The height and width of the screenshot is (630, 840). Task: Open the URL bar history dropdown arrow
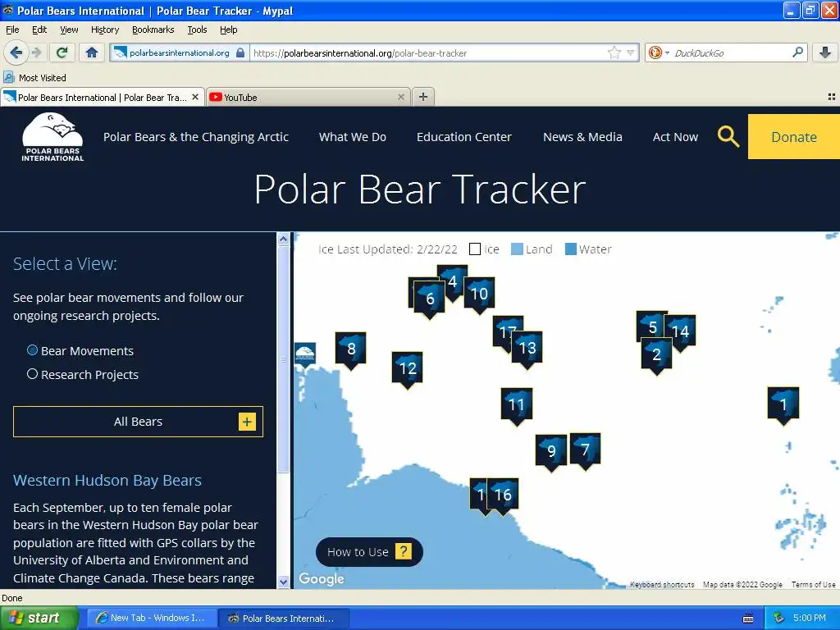pyautogui.click(x=631, y=52)
